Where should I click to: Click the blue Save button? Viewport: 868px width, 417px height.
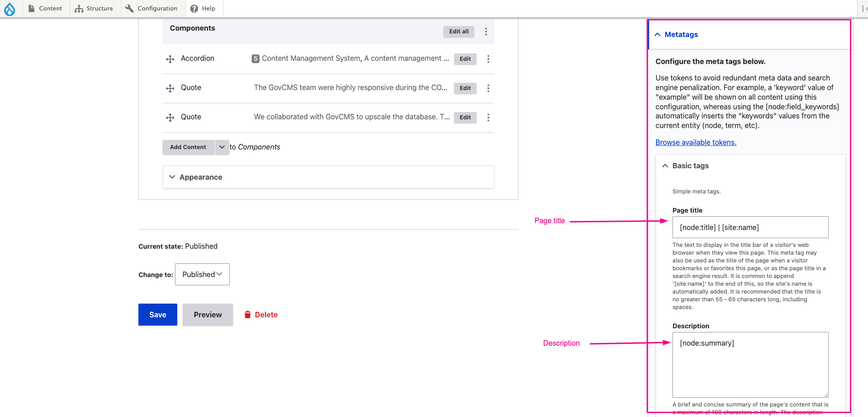tap(158, 315)
